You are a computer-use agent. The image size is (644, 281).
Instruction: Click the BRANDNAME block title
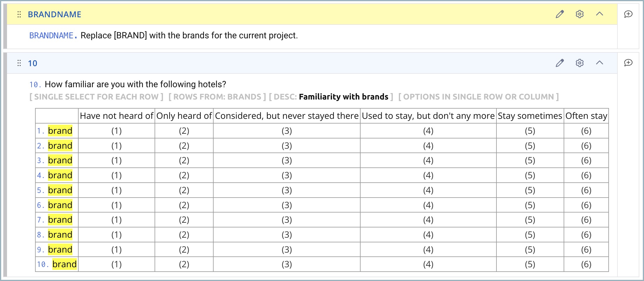(55, 14)
